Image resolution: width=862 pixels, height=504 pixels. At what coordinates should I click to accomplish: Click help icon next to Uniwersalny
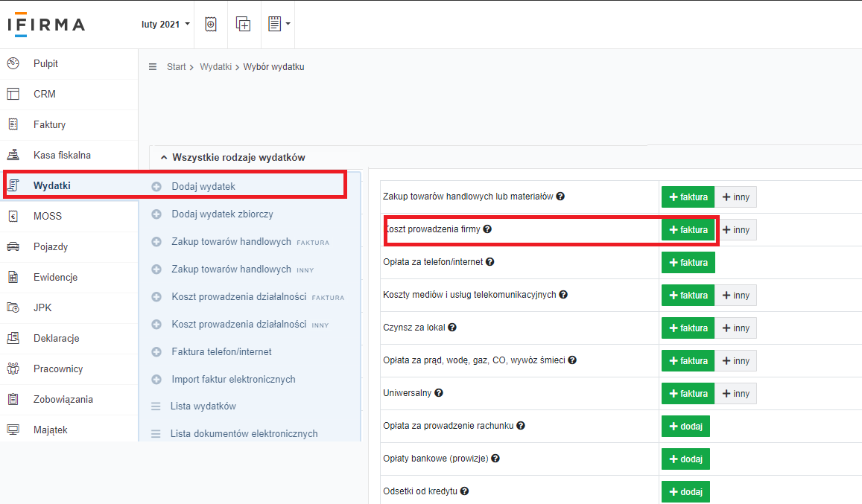[x=439, y=392]
